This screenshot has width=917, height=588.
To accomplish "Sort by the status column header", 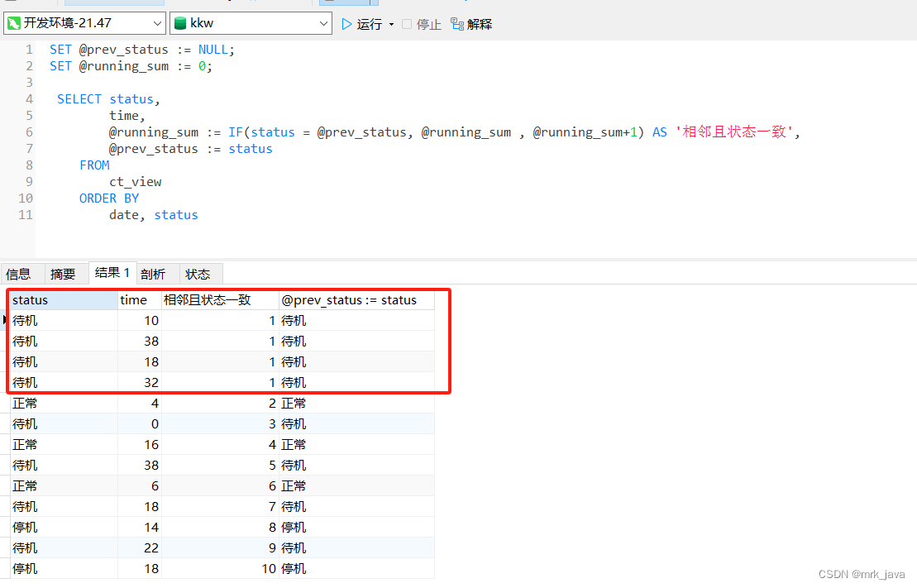I will (62, 300).
